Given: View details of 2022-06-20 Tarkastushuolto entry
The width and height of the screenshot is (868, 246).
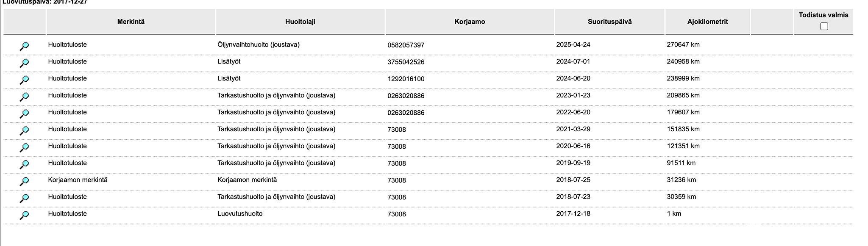Looking at the screenshot, I should point(24,114).
